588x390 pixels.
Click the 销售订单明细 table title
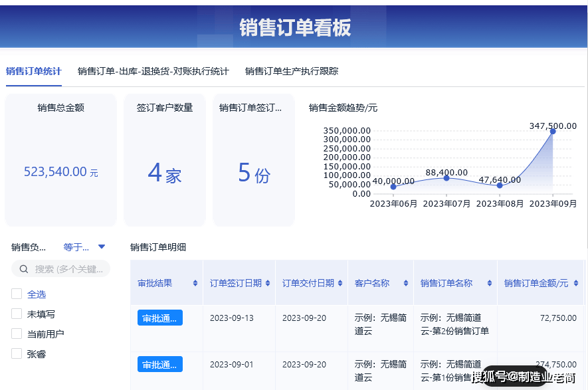pyautogui.click(x=158, y=247)
